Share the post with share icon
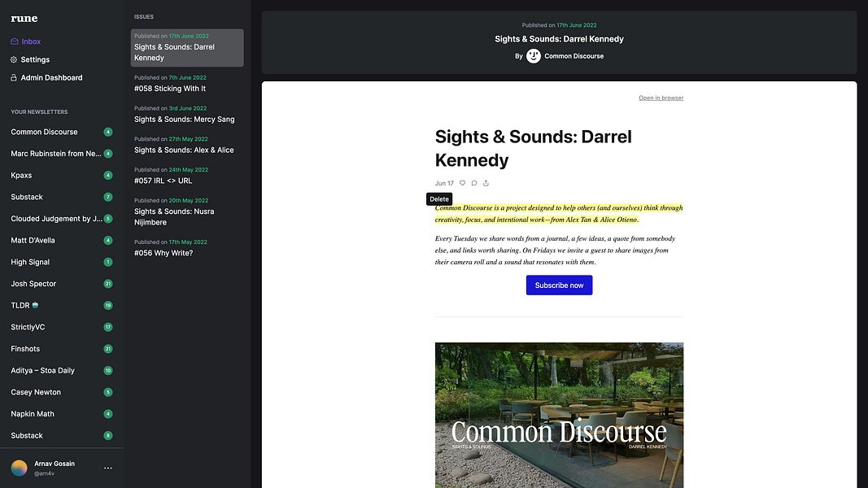 [486, 183]
